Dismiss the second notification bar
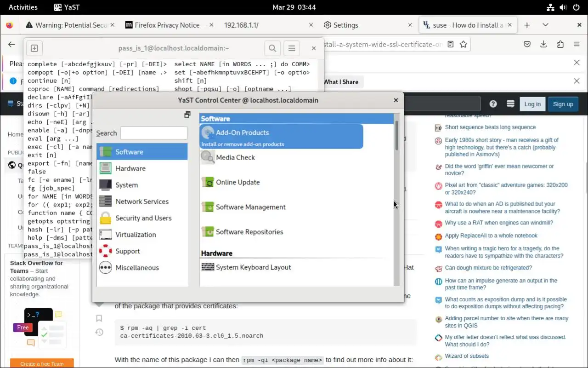 [577, 81]
